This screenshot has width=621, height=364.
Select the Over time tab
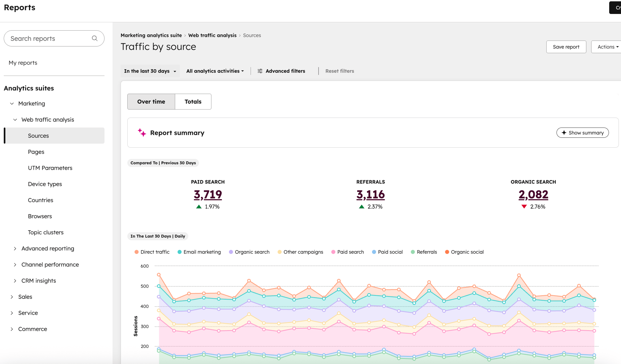click(x=151, y=101)
